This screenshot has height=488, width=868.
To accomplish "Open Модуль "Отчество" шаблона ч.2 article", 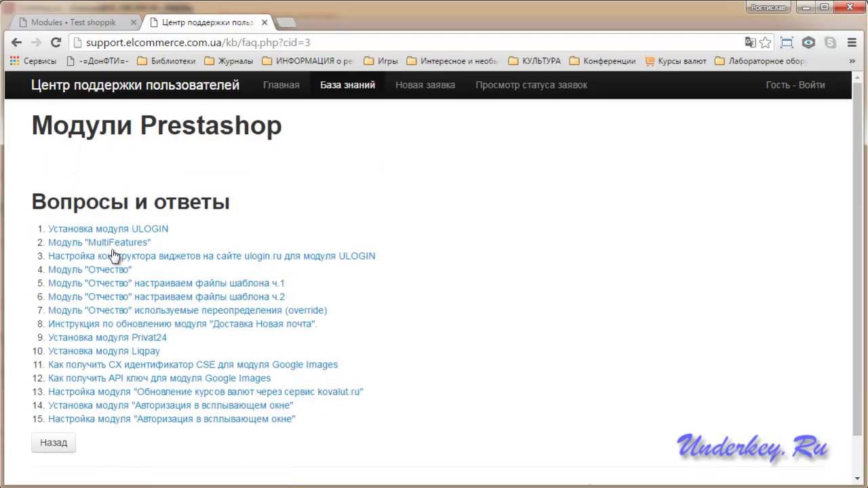I will [x=166, y=297].
